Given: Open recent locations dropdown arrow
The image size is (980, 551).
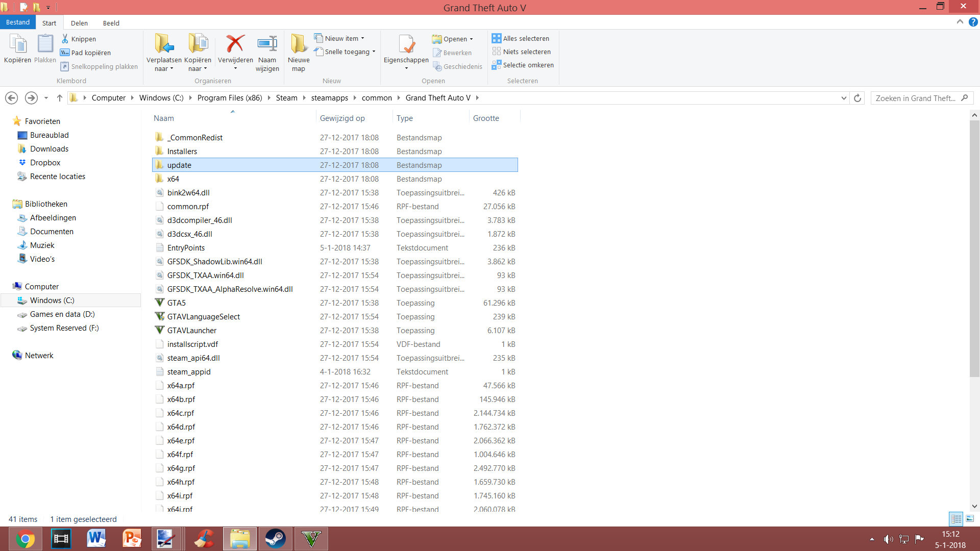Looking at the screenshot, I should [x=46, y=98].
